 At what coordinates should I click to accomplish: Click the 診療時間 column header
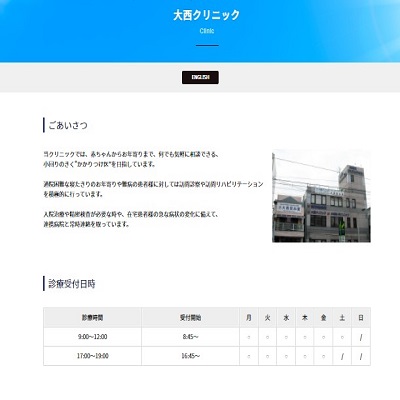pyautogui.click(x=92, y=318)
